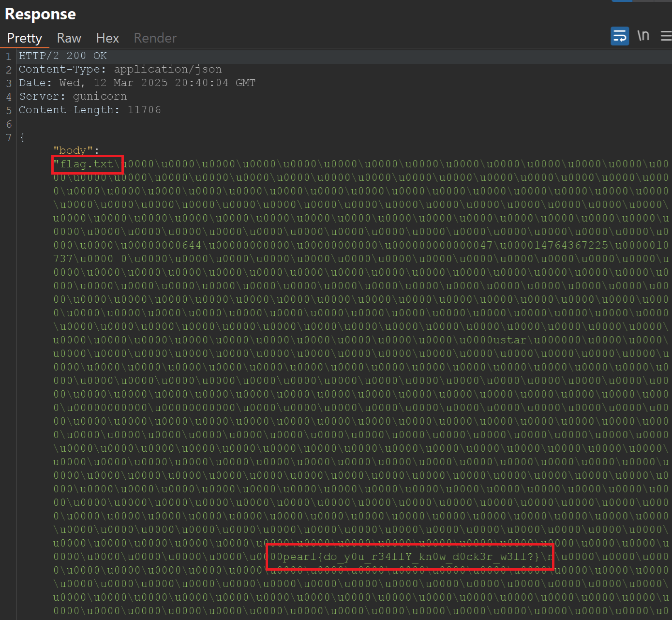Toggle show non-printable characters (\n) icon
The height and width of the screenshot is (620, 672).
pos(643,36)
